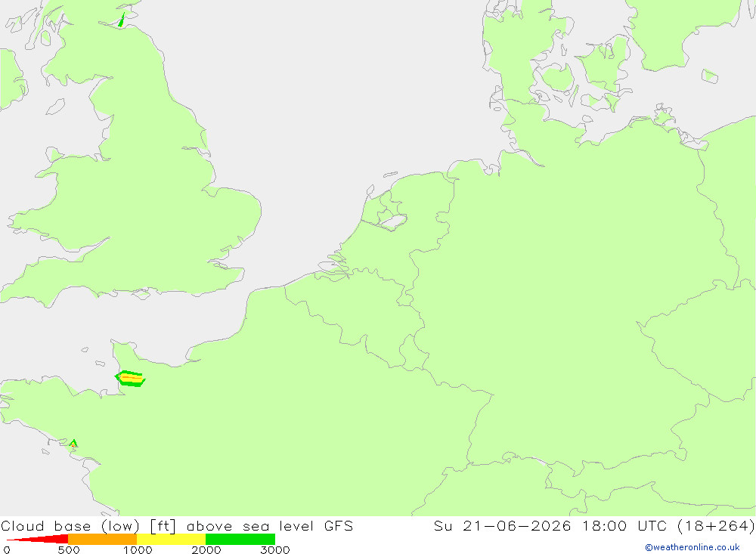Viewport: 756px width, 554px height.
Task: Click the green cloud sliver over northern Scotland
Action: [122, 20]
